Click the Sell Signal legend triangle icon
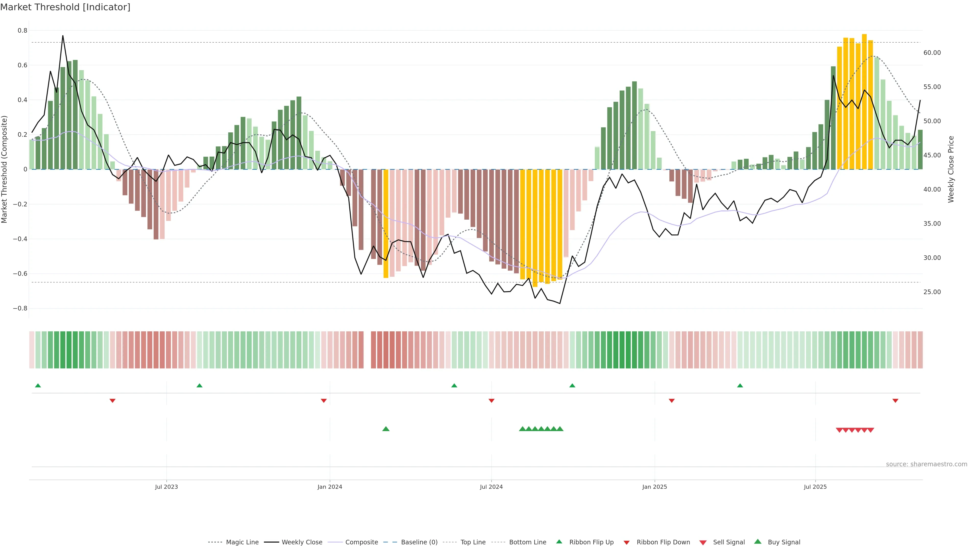This screenshot has width=980, height=551. click(703, 543)
